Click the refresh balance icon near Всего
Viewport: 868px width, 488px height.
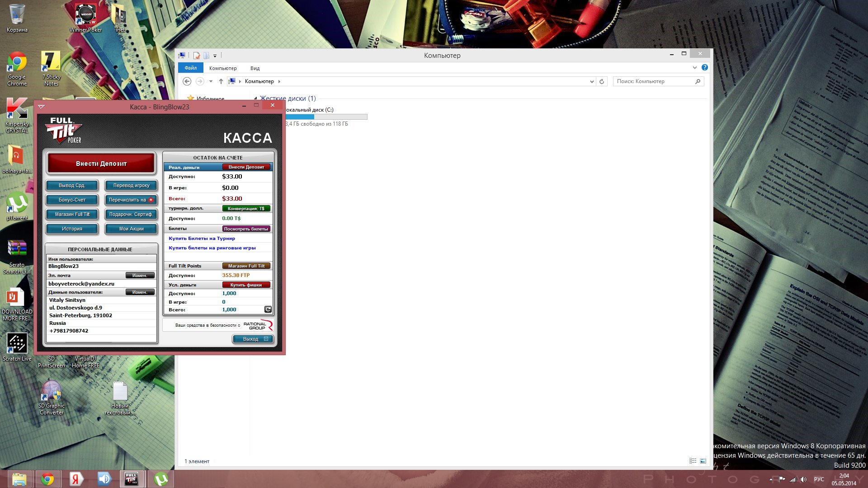[x=268, y=310]
